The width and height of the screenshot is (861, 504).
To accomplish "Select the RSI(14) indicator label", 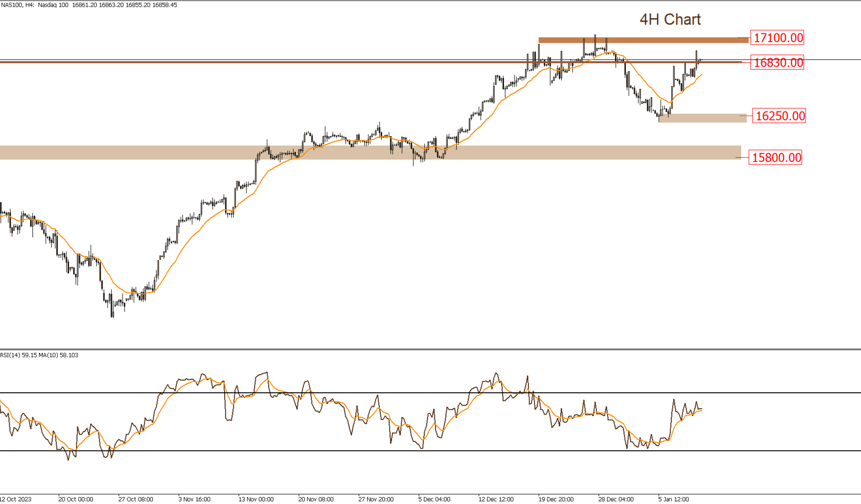I will click(39, 355).
